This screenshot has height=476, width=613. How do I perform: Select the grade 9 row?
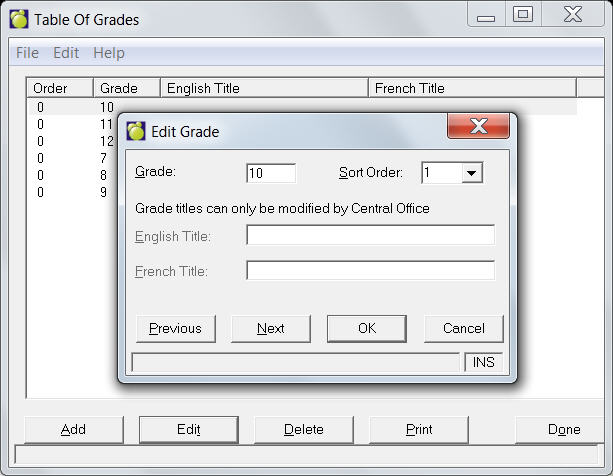[x=70, y=192]
